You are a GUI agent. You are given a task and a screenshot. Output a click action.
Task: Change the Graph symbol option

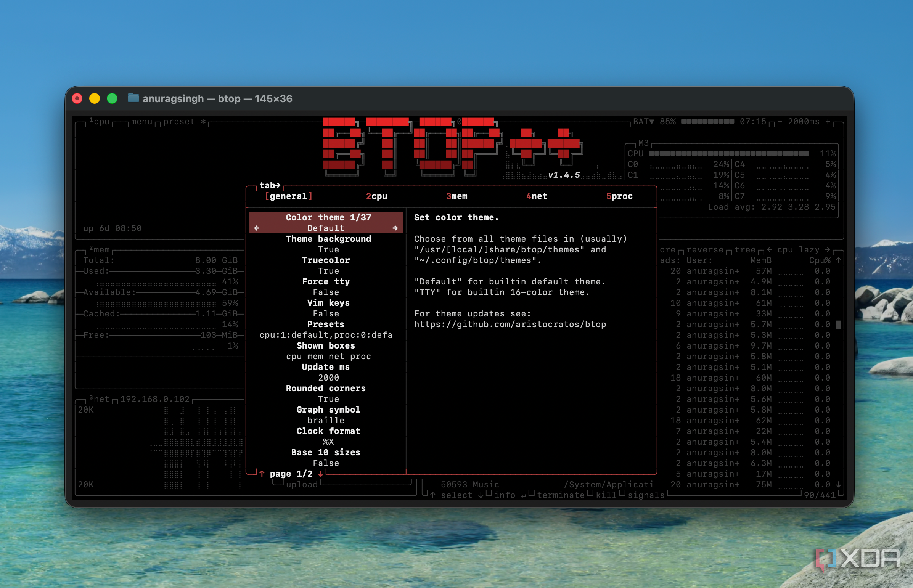326,415
